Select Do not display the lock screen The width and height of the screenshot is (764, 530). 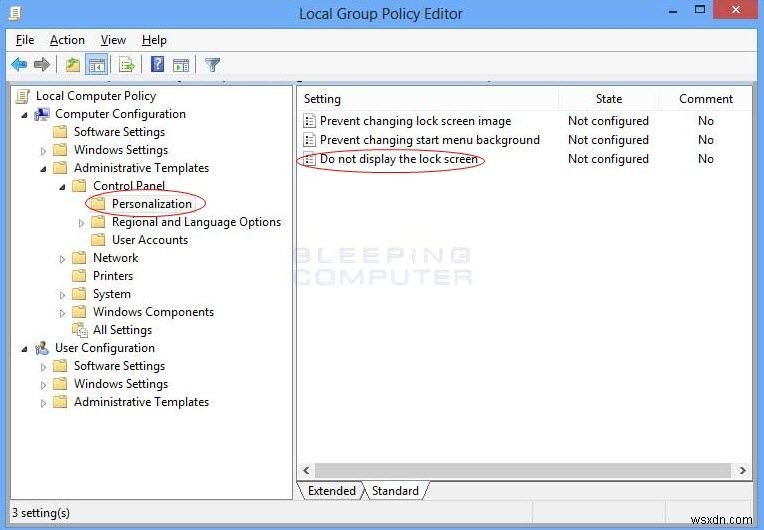pos(399,159)
